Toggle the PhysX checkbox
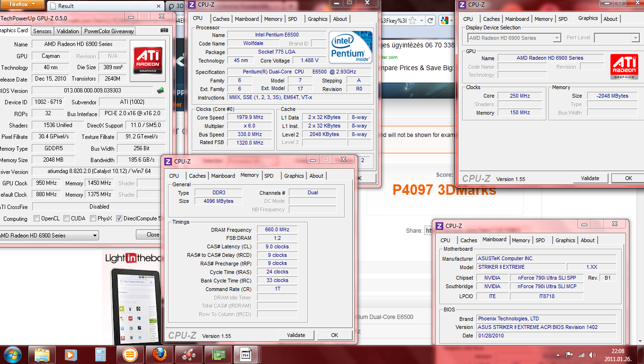644x364 pixels. (92, 218)
